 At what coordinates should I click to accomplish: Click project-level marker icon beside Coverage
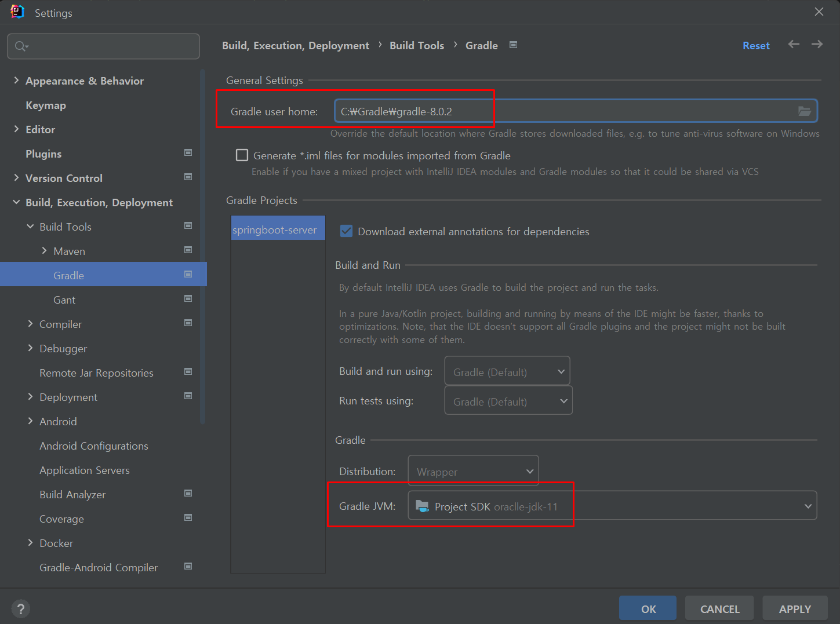coord(188,517)
